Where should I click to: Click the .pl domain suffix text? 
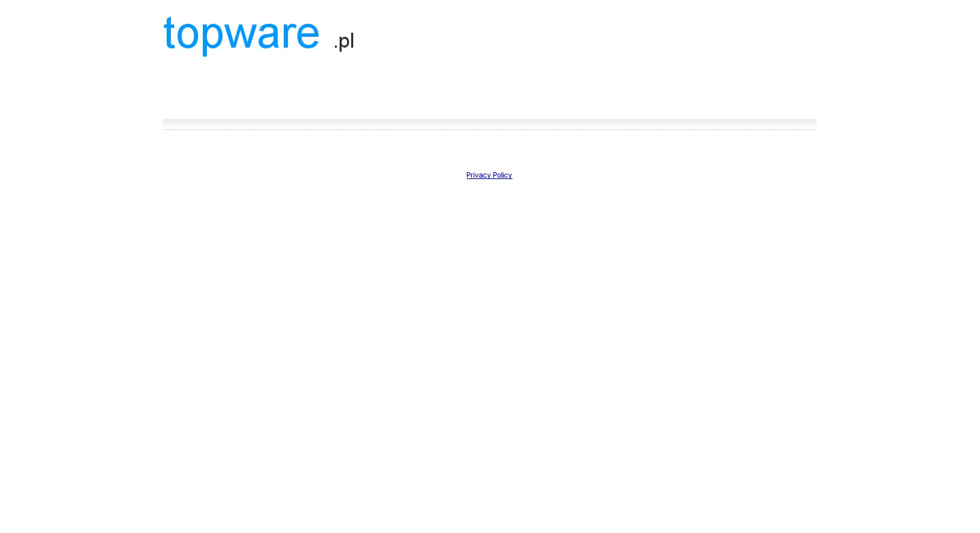[344, 41]
